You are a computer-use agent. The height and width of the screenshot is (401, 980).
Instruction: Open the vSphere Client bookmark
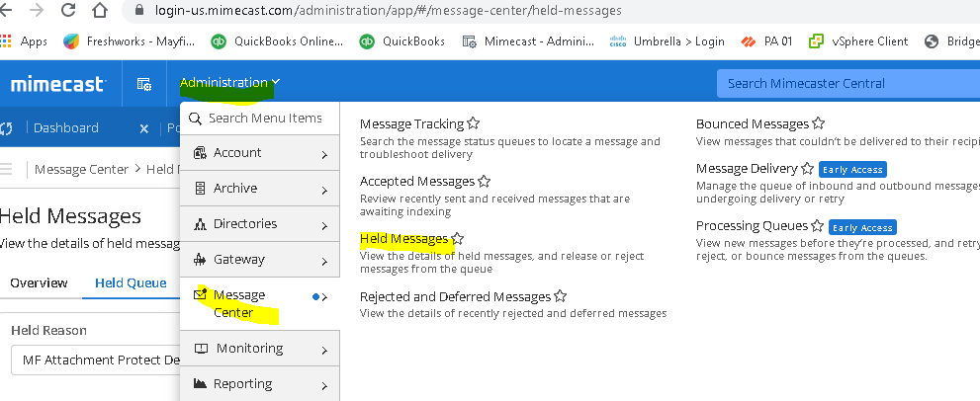coord(857,41)
